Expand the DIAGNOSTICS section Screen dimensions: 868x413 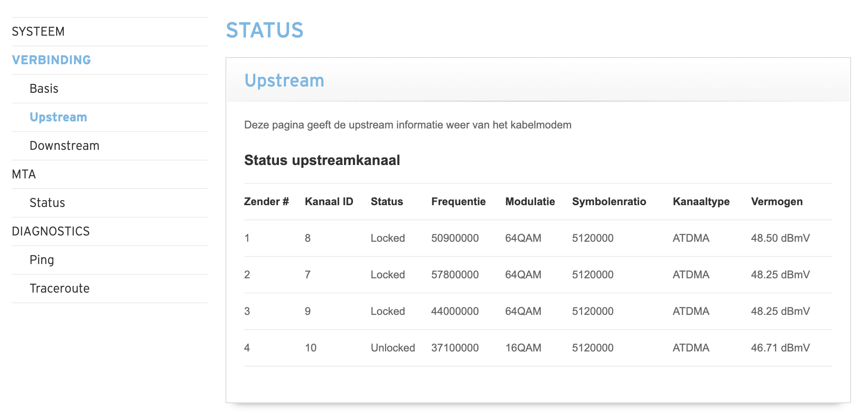coord(51,231)
